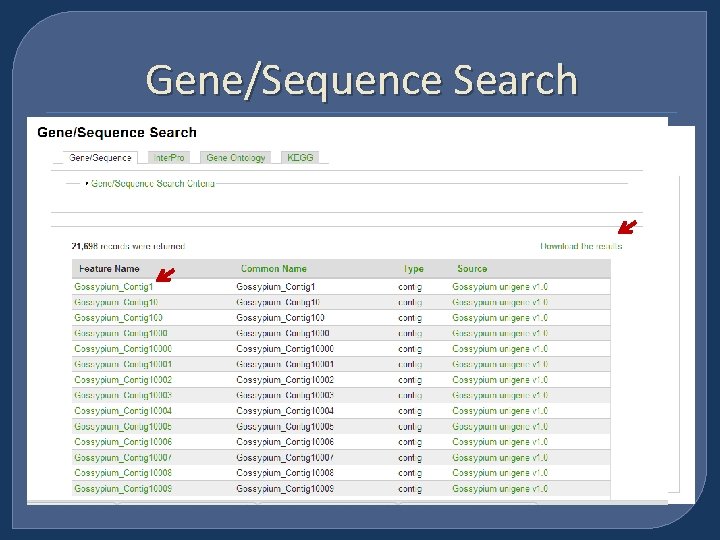Open Gossypium_Contig10007 feature link
The height and width of the screenshot is (540, 720).
(x=123, y=458)
